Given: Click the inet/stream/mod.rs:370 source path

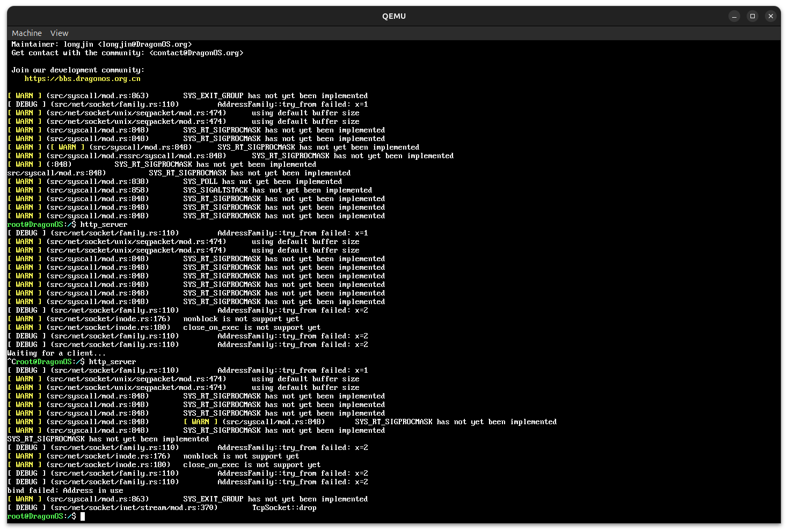Looking at the screenshot, I should (x=134, y=508).
